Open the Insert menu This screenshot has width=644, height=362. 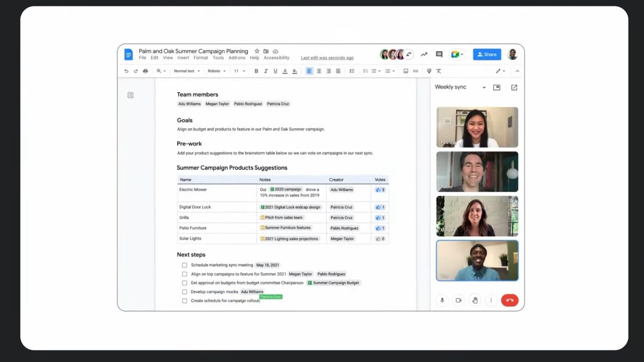coord(183,58)
